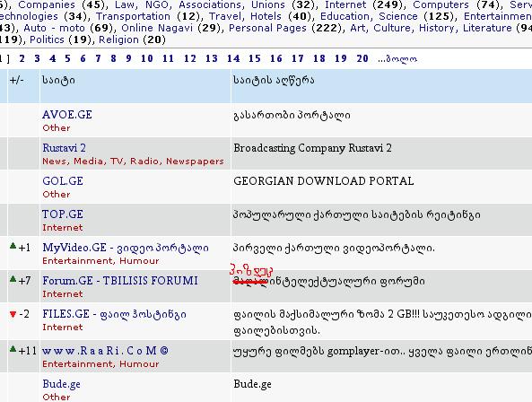Go to page 16 of results
Screen dimensions: 532x402
pyautogui.click(x=276, y=58)
